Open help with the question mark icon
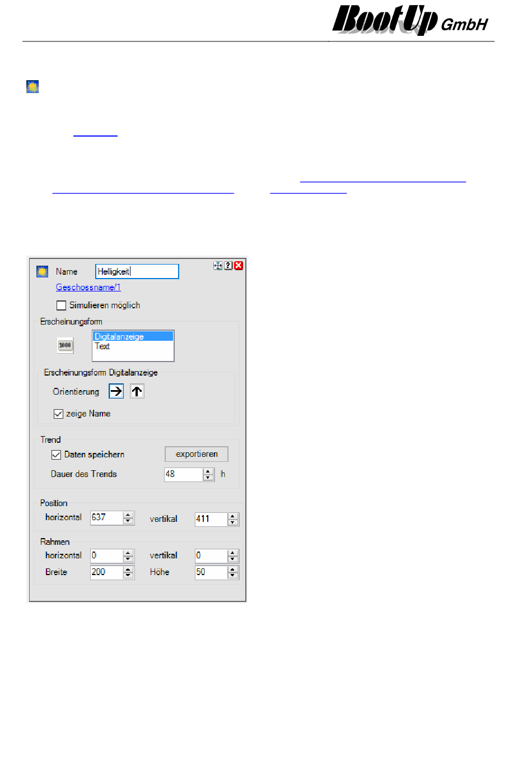Viewport: 532px width, 778px height. [x=228, y=266]
